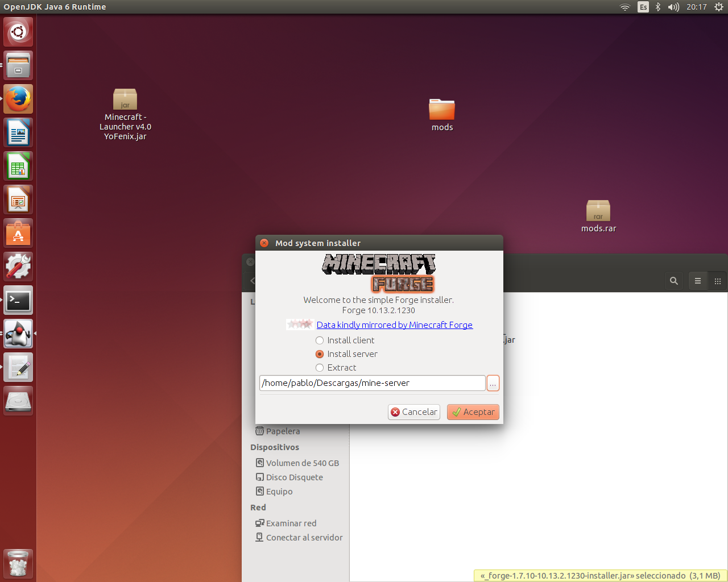Viewport: 728px width, 582px height.
Task: Click the Aceptar button
Action: coord(473,412)
